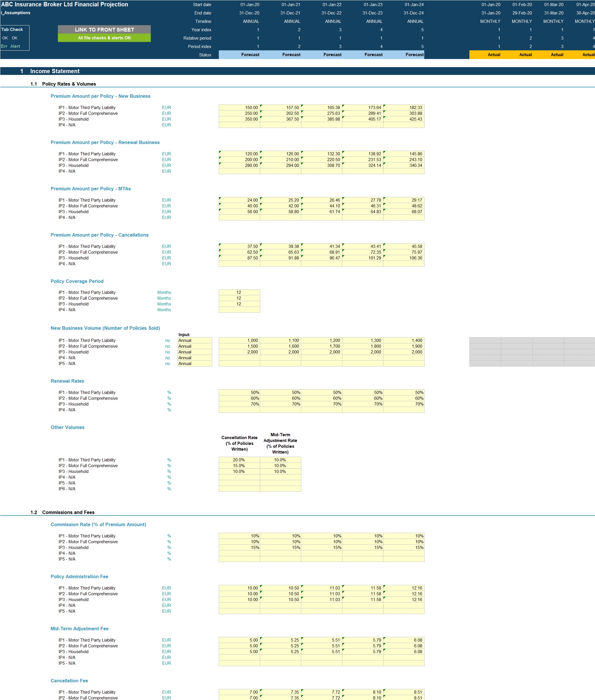Click the IP2 15.0% cancellation rate cell
The image size is (595, 700).
point(239,466)
